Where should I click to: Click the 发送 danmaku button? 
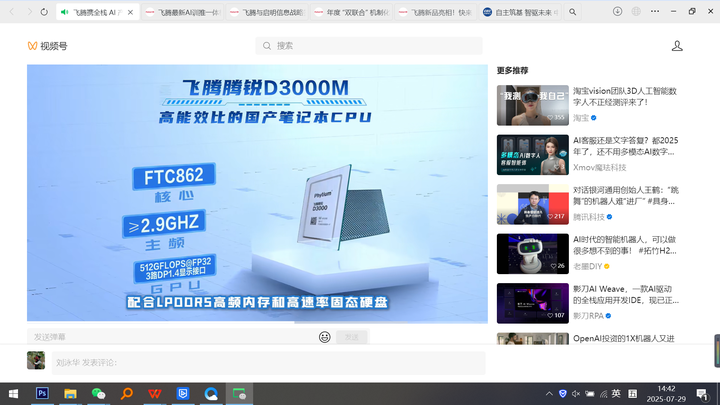(x=352, y=337)
